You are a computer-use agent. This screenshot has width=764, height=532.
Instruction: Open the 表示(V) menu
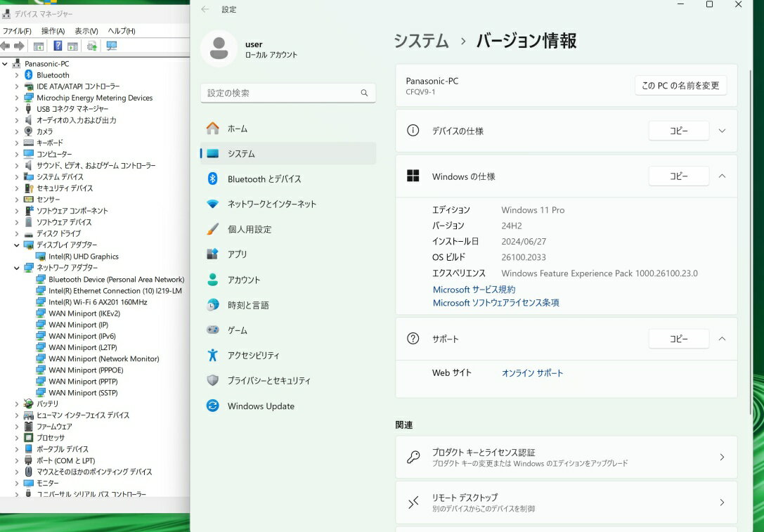[x=86, y=31]
